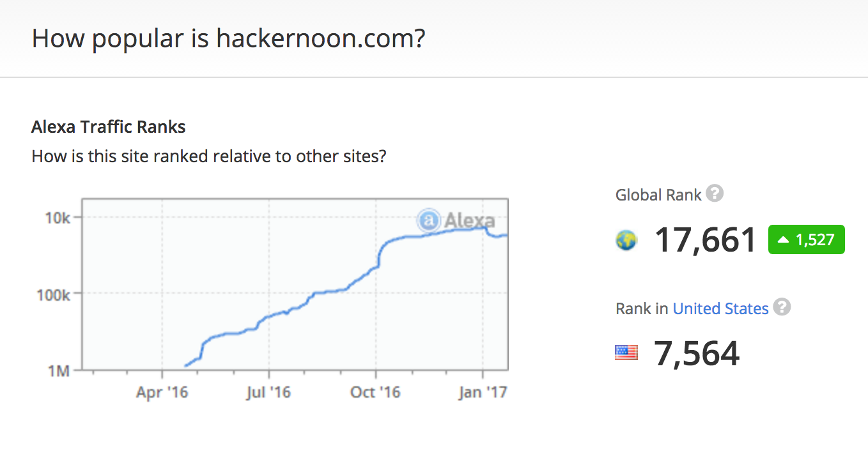Click the "How popular is hackernoon.com?" heading

click(228, 39)
